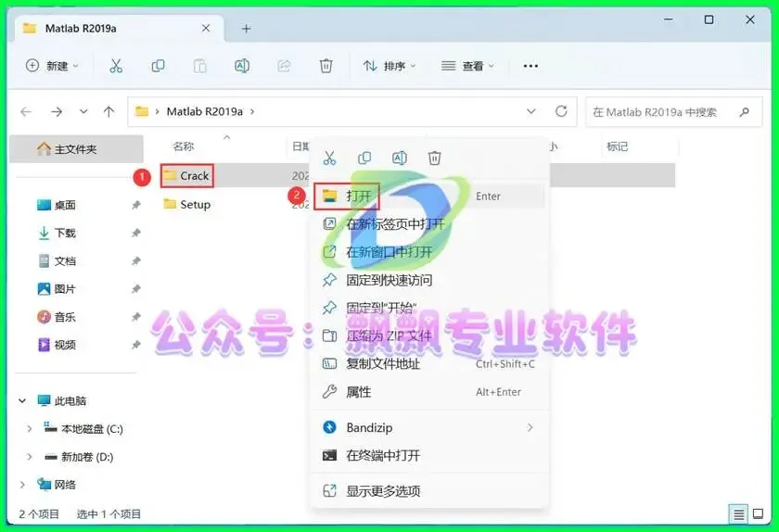The width and height of the screenshot is (779, 532).
Task: Expand the address bar history dropdown
Action: coord(531,111)
